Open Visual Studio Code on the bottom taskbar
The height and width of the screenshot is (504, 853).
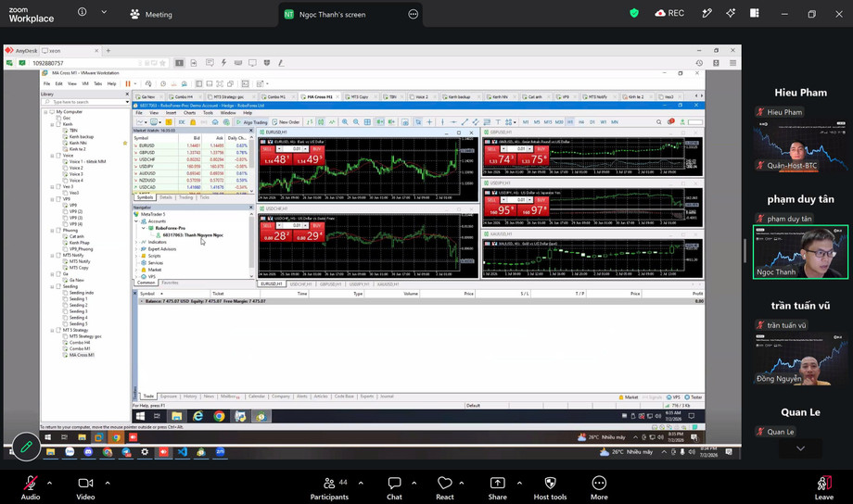tap(183, 452)
